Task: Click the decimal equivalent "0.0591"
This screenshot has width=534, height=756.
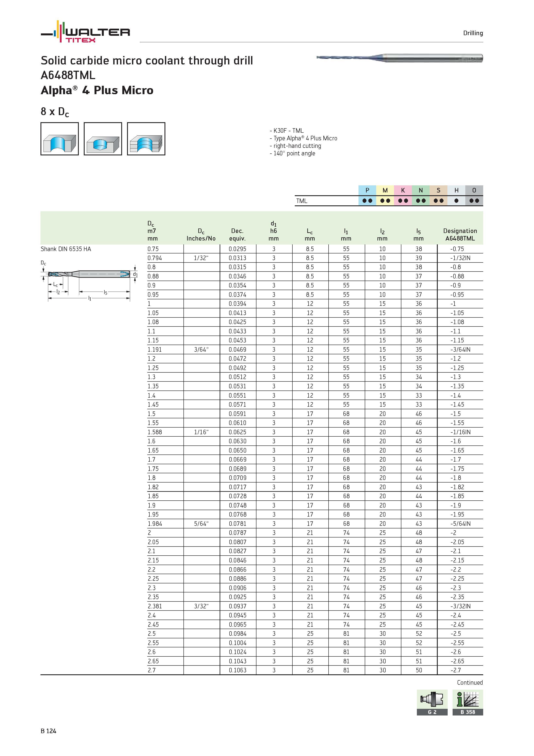Action: [237, 414]
